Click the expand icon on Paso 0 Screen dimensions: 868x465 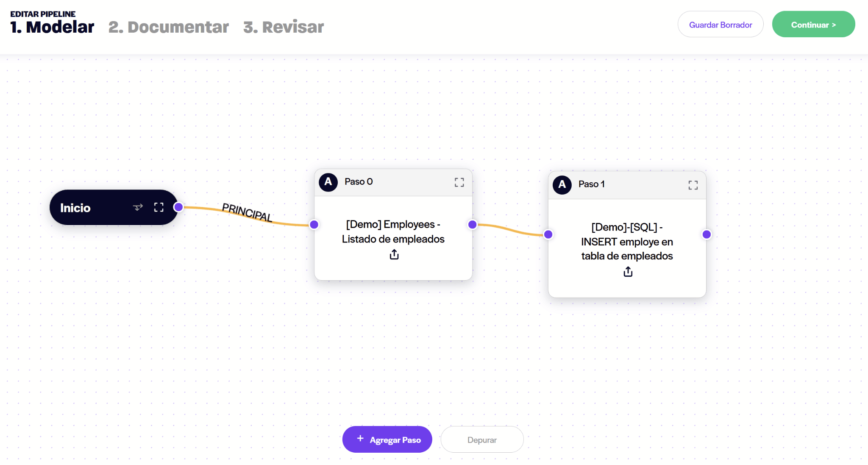(x=459, y=182)
